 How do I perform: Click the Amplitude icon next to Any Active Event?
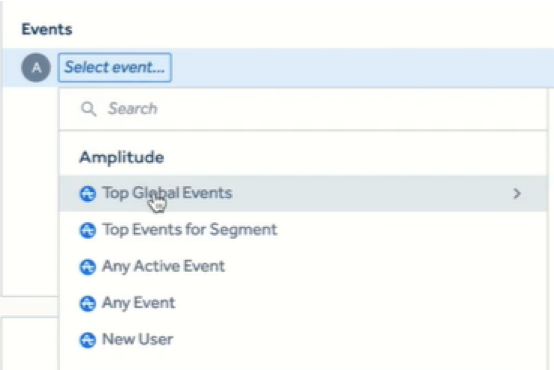click(x=88, y=267)
